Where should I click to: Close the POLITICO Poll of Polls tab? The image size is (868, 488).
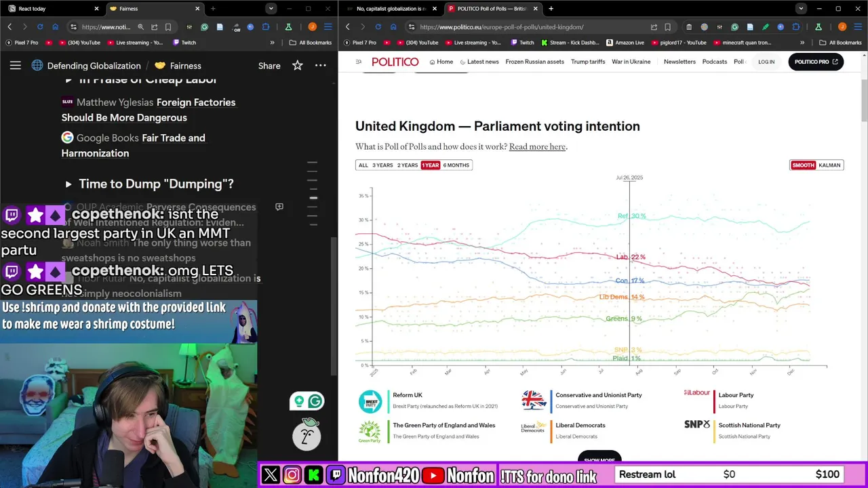pos(536,9)
